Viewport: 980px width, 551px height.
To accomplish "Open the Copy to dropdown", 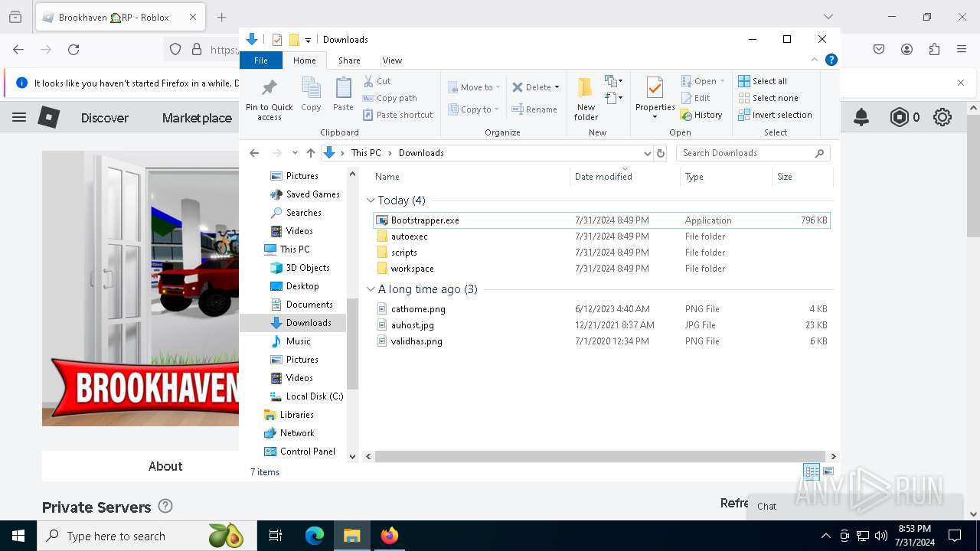I will point(474,109).
